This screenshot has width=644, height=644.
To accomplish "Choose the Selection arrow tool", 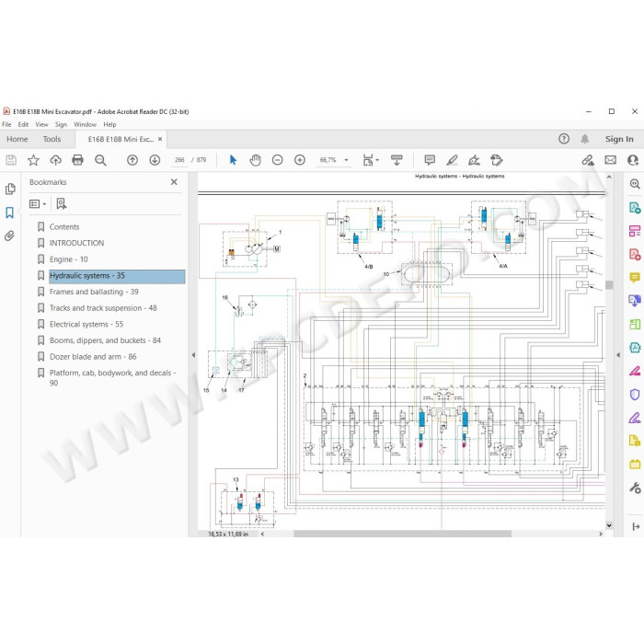I will click(233, 160).
